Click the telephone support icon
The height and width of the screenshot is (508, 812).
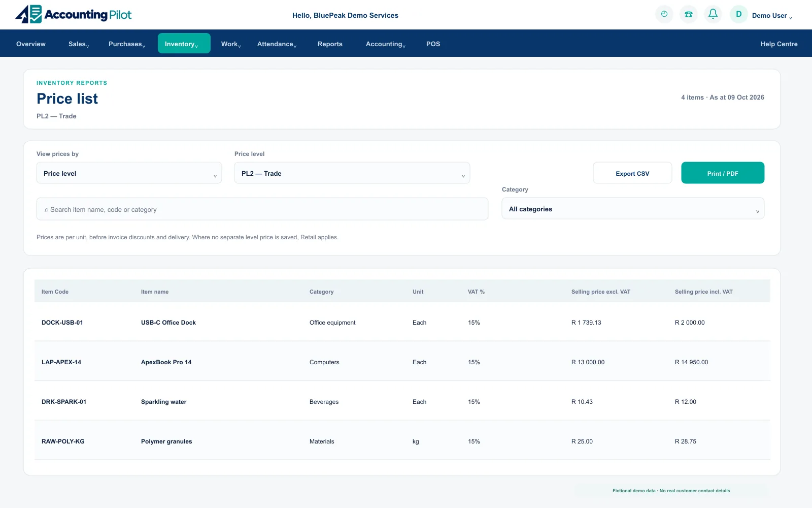point(689,14)
